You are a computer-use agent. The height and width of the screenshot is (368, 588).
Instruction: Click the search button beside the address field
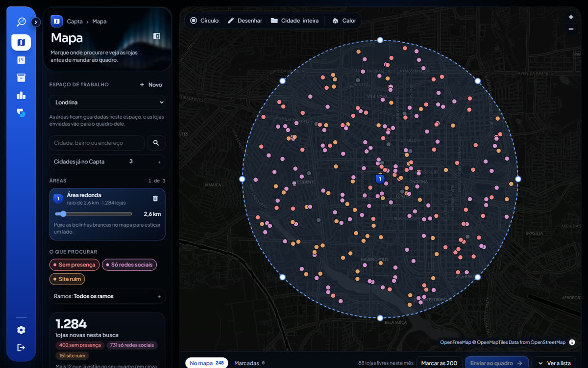point(156,143)
